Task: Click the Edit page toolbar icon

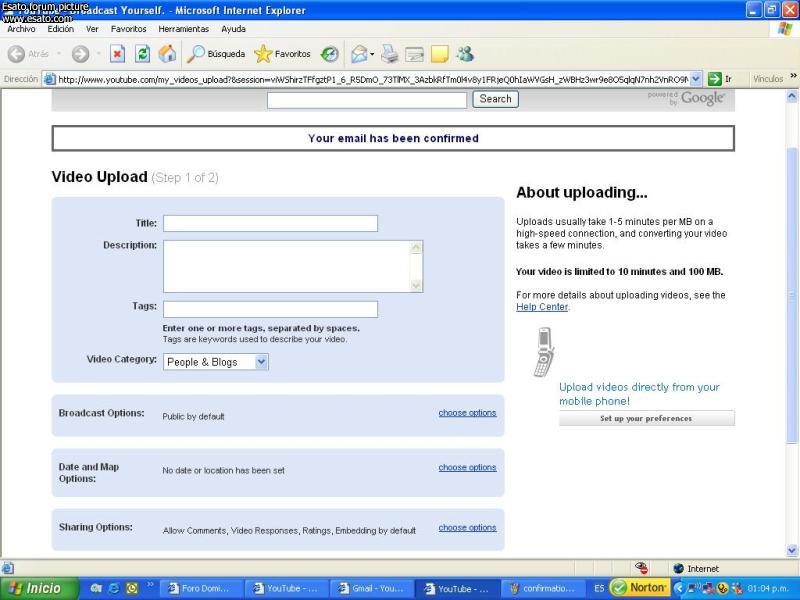Action: [414, 54]
